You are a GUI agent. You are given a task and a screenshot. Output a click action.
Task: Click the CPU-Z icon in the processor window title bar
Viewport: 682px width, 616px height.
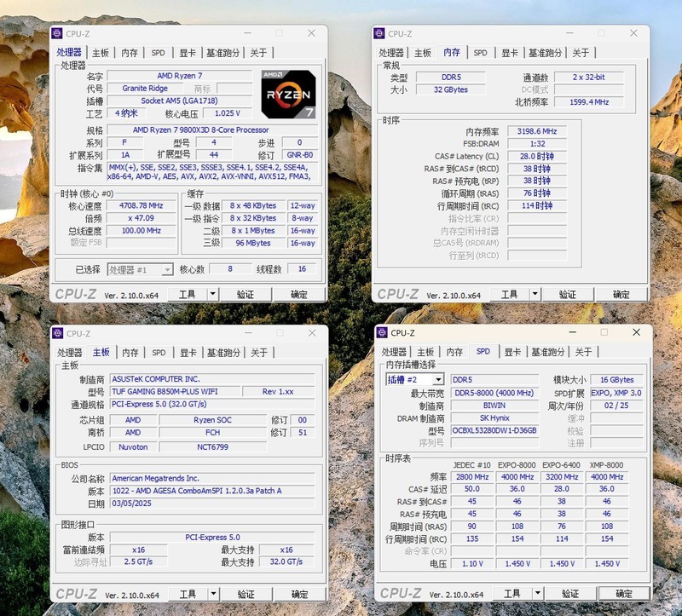point(60,35)
